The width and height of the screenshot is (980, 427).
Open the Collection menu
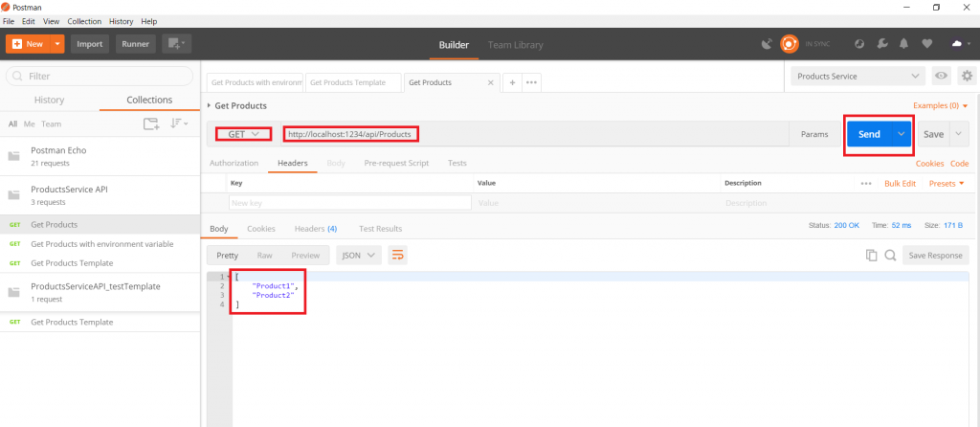(84, 21)
